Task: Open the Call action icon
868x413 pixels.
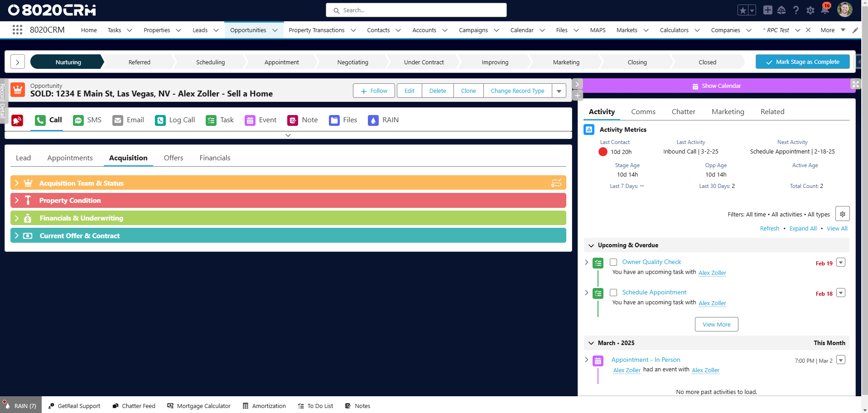Action: (39, 120)
